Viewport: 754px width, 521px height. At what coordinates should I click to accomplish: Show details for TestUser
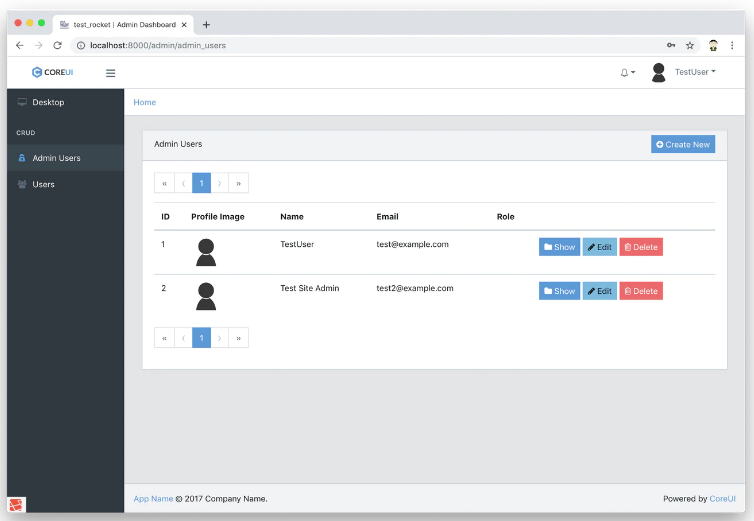coord(559,247)
